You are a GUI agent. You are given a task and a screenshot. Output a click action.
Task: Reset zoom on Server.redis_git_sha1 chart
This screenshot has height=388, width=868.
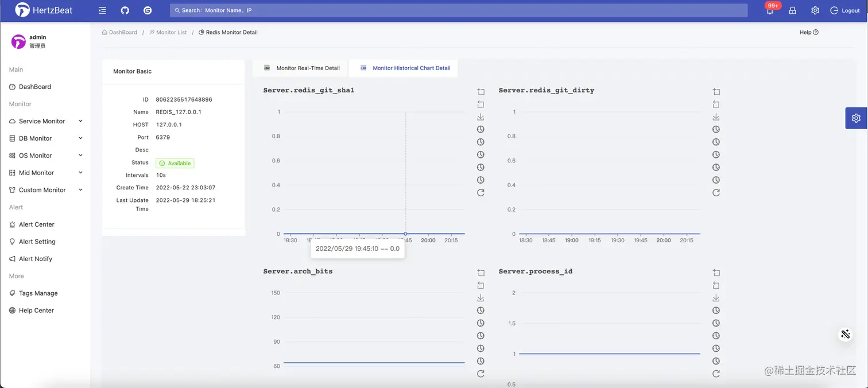(481, 104)
